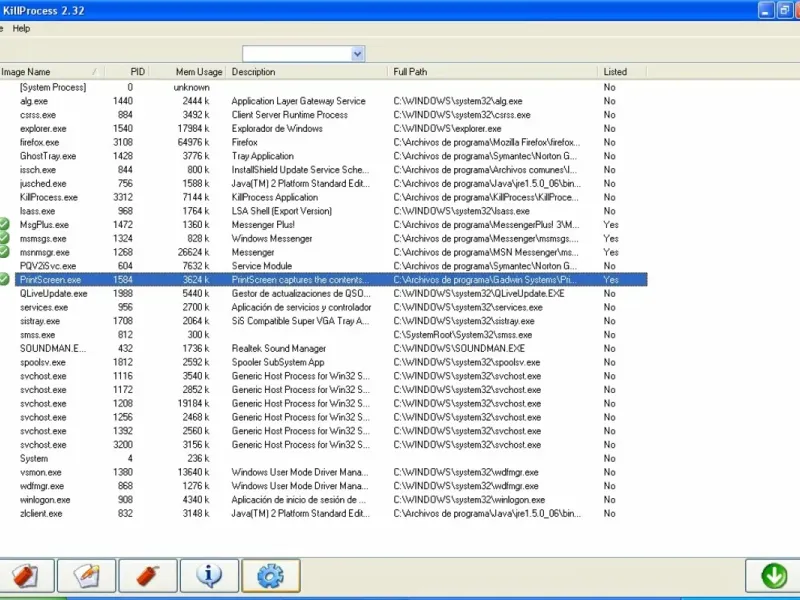
Task: Select the vsmon.exe process
Action: (41, 472)
